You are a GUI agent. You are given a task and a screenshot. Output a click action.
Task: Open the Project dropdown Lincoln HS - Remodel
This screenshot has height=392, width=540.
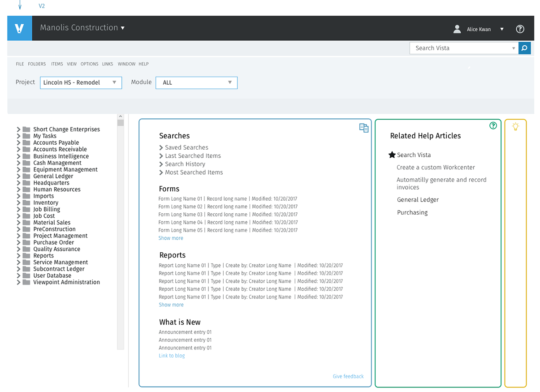click(81, 82)
